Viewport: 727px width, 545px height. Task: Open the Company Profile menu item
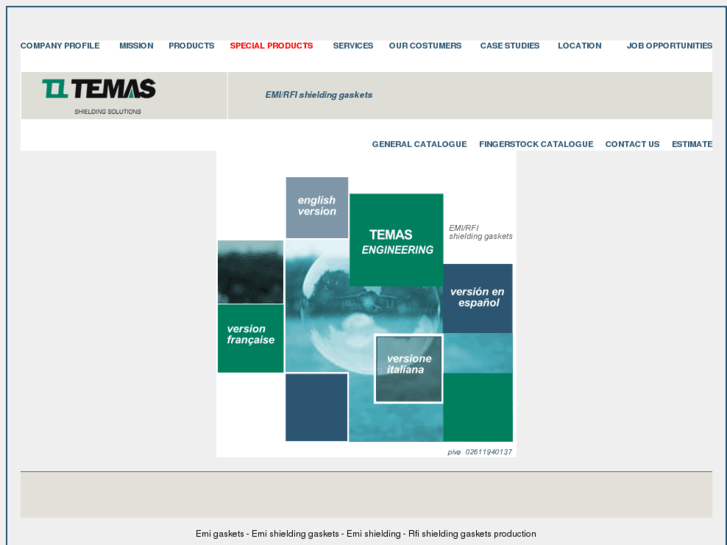tap(60, 45)
